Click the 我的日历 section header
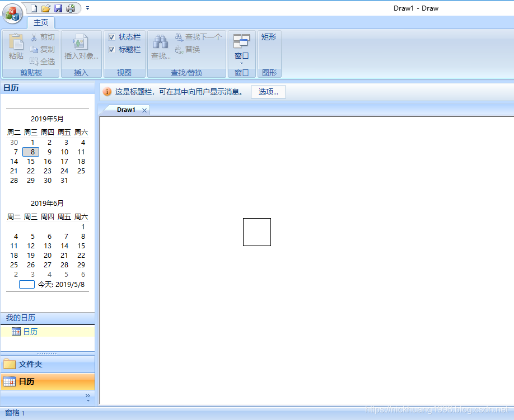Viewport: 514px width, 420px height. click(48, 318)
